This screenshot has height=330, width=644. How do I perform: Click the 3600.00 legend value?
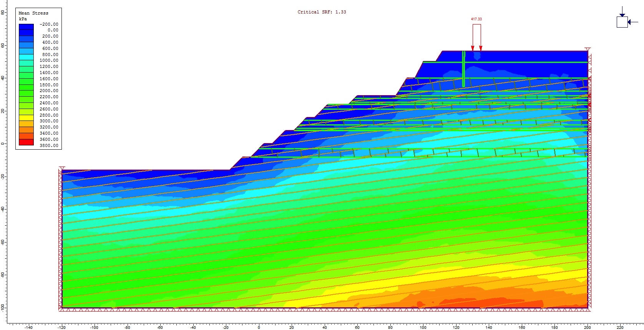[49, 139]
